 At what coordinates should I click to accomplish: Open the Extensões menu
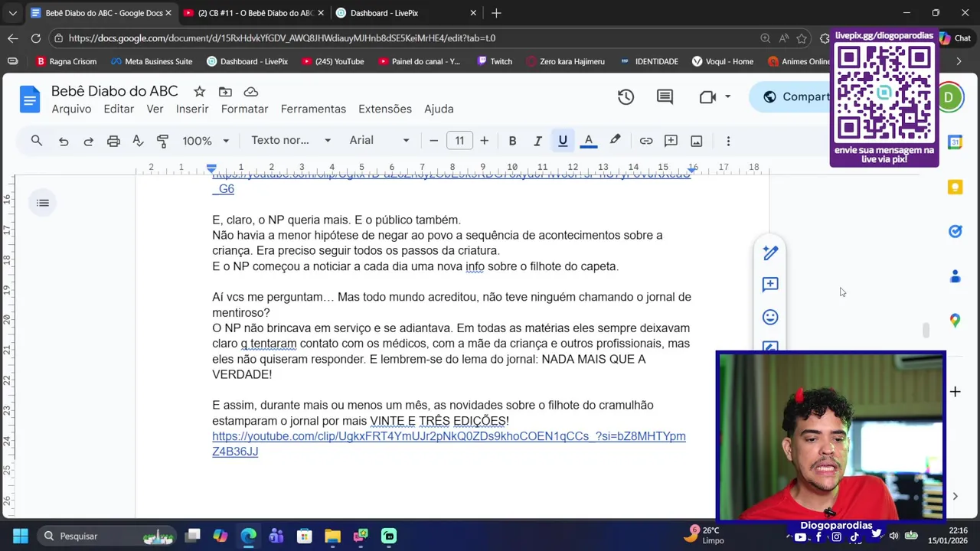point(385,109)
